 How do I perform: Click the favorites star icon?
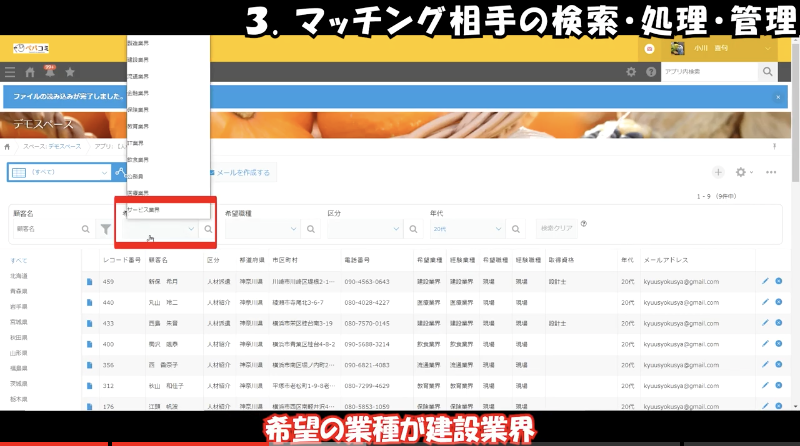(x=69, y=72)
